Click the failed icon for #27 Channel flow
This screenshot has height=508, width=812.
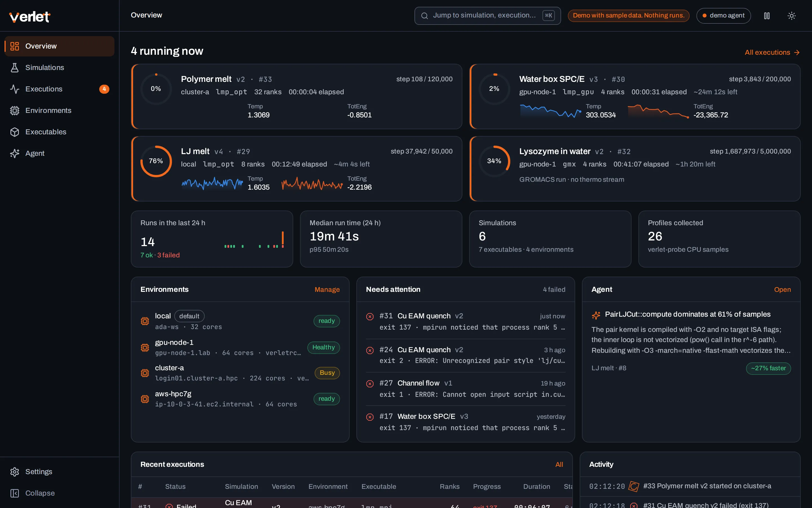(x=370, y=384)
